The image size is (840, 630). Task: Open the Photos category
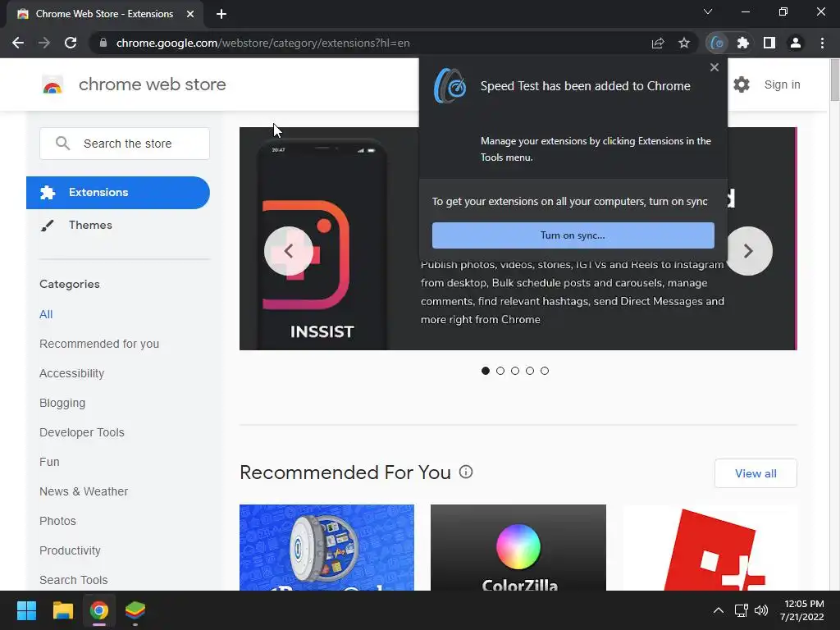(x=58, y=521)
